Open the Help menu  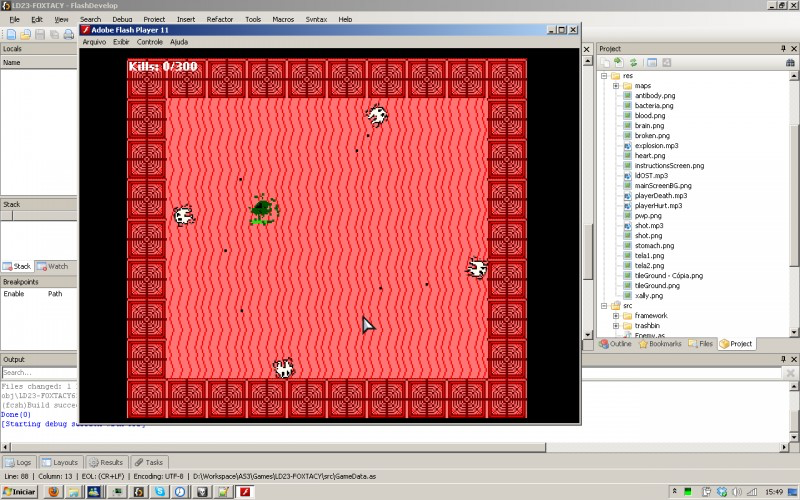tap(345, 19)
